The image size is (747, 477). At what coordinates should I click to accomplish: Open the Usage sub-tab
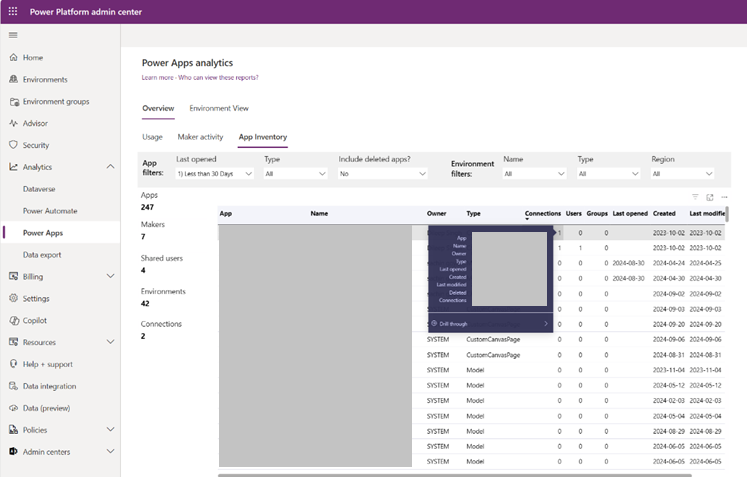click(x=152, y=137)
